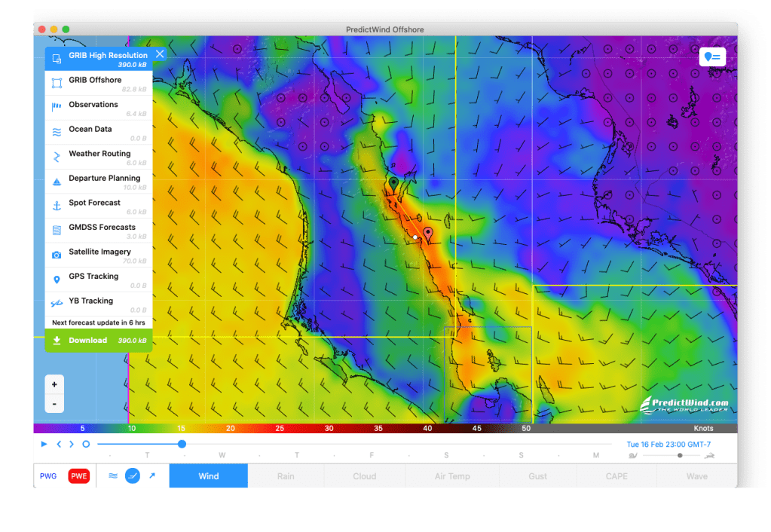
Task: Click the forecast timeline slider handle
Action: tap(182, 444)
